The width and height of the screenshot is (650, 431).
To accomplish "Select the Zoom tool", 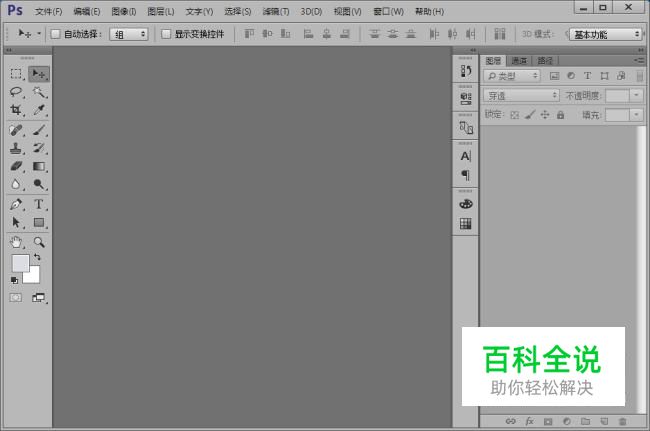I will click(x=39, y=242).
